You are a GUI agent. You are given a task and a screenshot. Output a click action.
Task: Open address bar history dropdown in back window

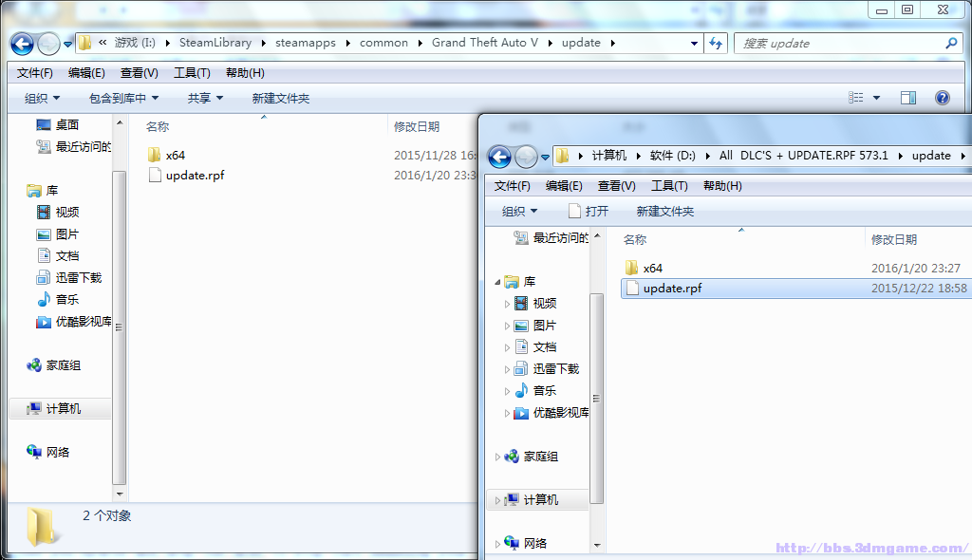(694, 44)
